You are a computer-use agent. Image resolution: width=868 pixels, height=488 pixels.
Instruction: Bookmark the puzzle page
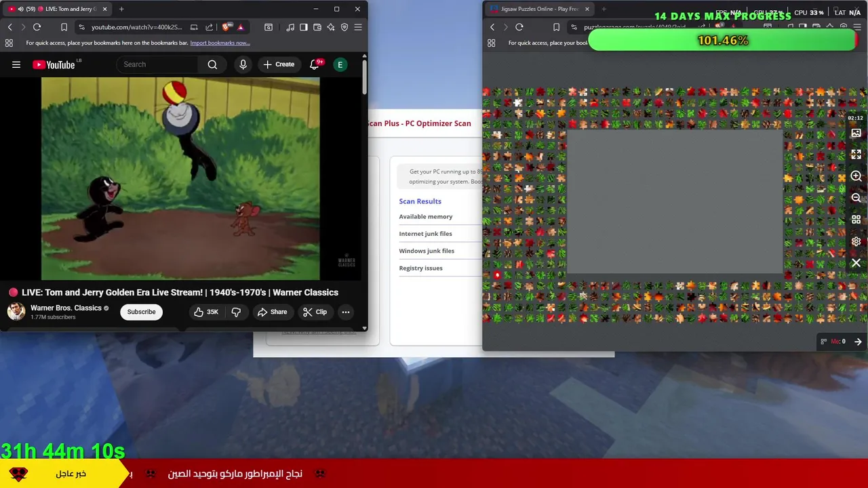coord(556,27)
